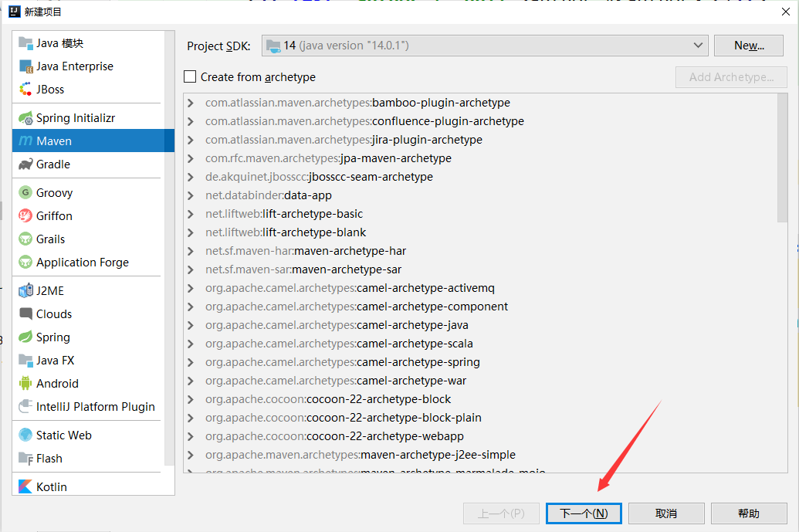The width and height of the screenshot is (799, 532).
Task: Click the 帮助 help button
Action: click(749, 513)
